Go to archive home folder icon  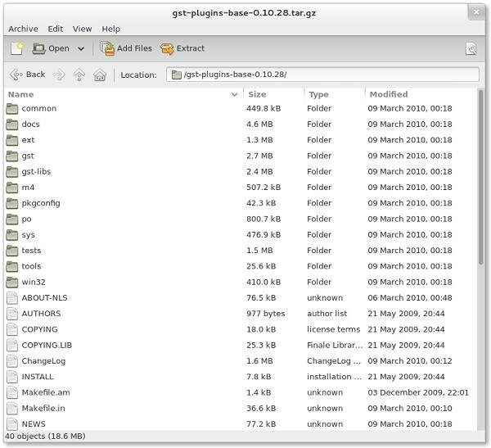coord(100,75)
